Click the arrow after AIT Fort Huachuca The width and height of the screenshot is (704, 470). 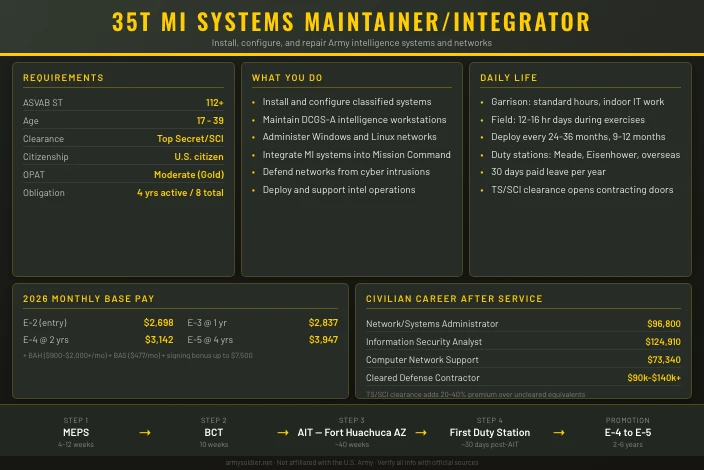421,433
